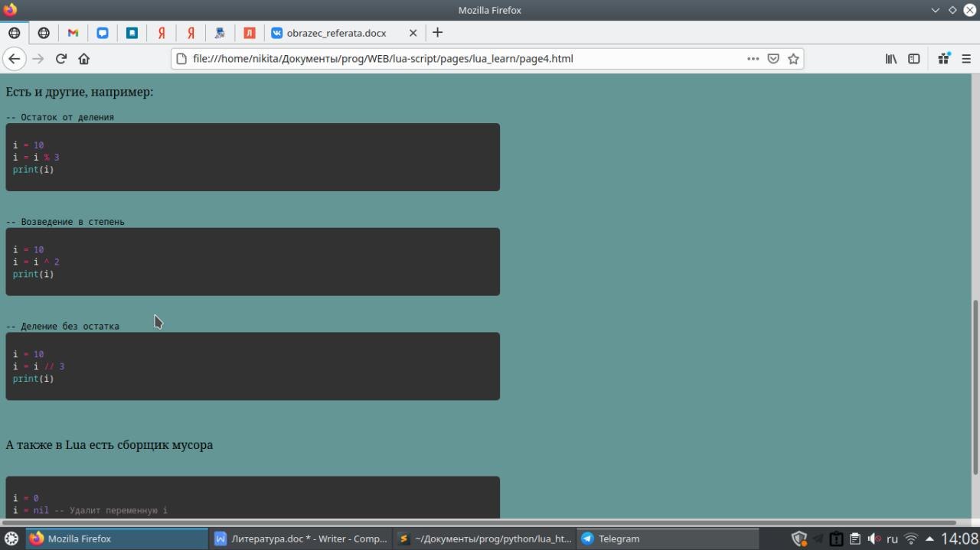Open the Firefox home page

click(84, 58)
